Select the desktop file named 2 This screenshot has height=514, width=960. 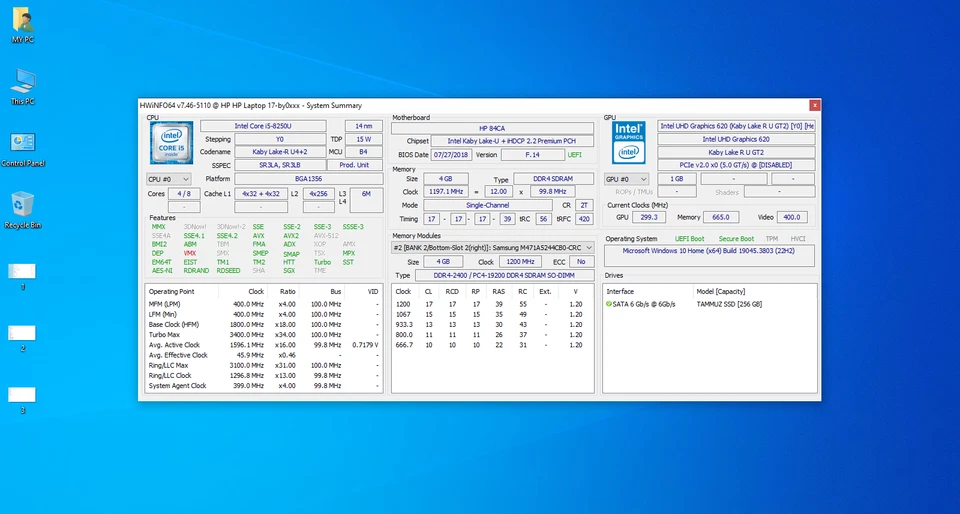tap(22, 338)
